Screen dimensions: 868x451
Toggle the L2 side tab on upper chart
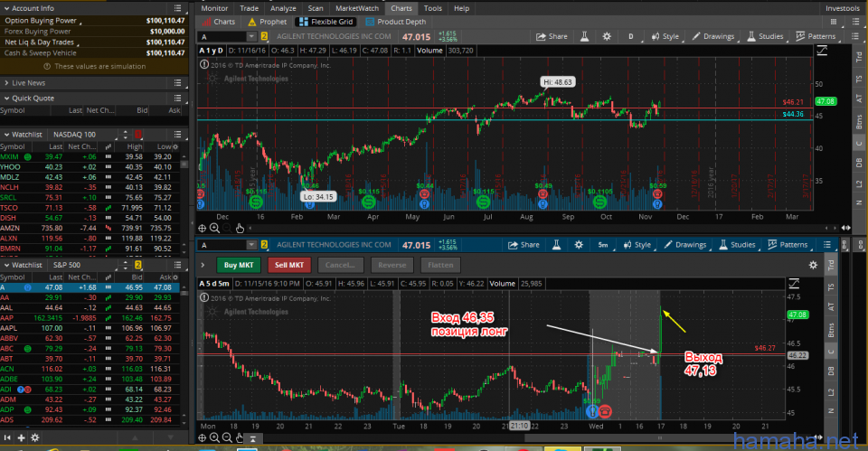(859, 183)
